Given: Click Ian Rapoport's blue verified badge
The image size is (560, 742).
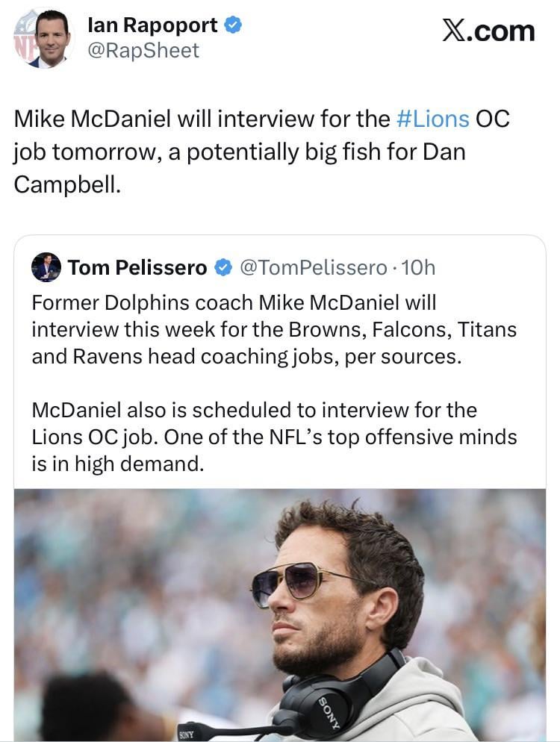Looking at the screenshot, I should tap(232, 23).
